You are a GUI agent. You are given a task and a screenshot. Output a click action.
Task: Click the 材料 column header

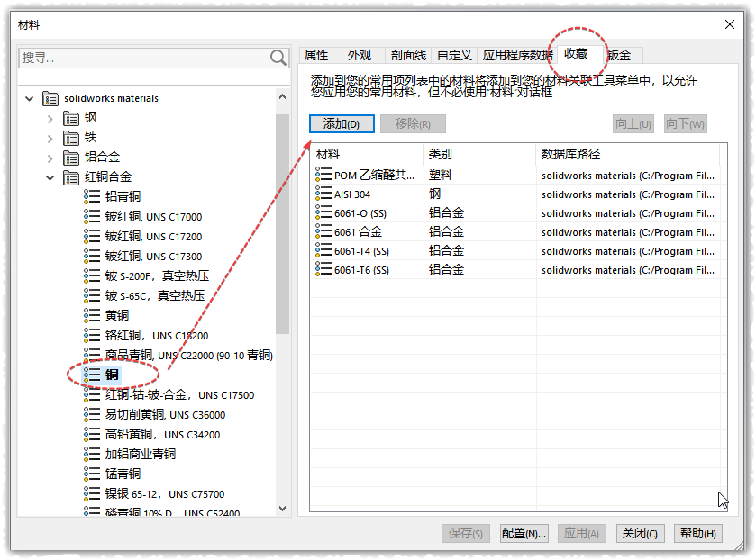pyautogui.click(x=367, y=154)
